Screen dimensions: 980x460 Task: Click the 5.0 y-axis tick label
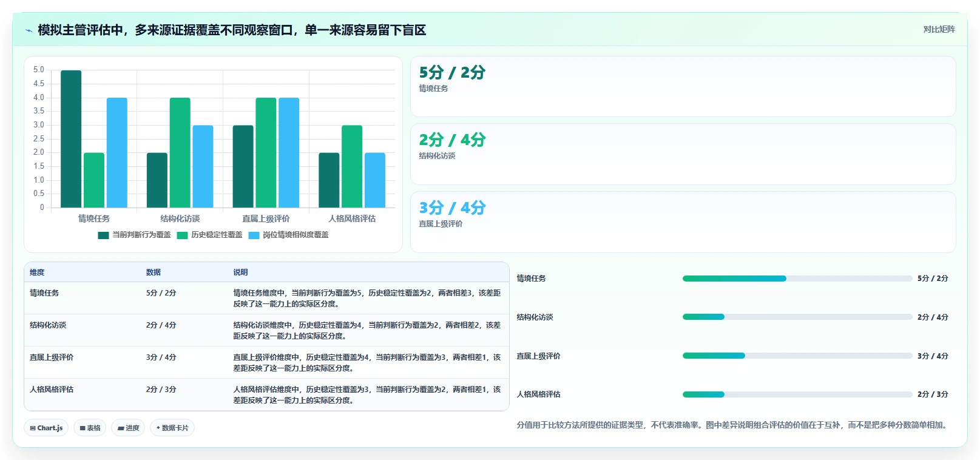(x=39, y=70)
